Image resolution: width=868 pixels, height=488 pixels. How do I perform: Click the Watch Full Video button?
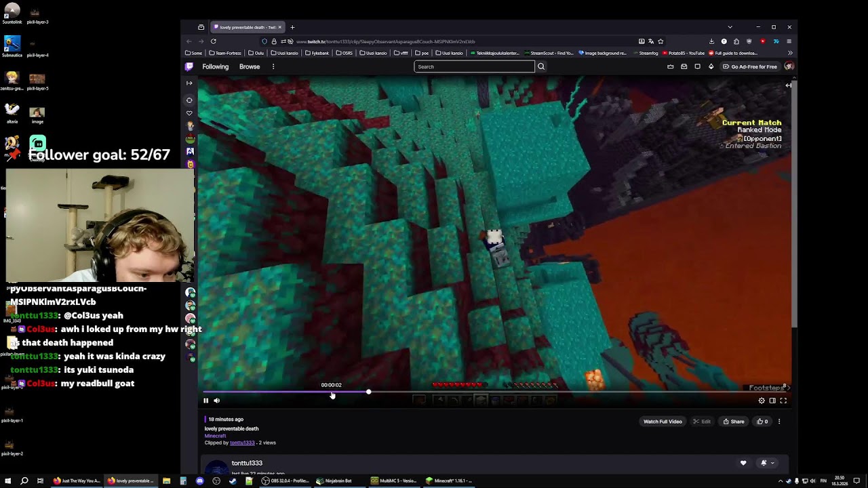point(663,422)
